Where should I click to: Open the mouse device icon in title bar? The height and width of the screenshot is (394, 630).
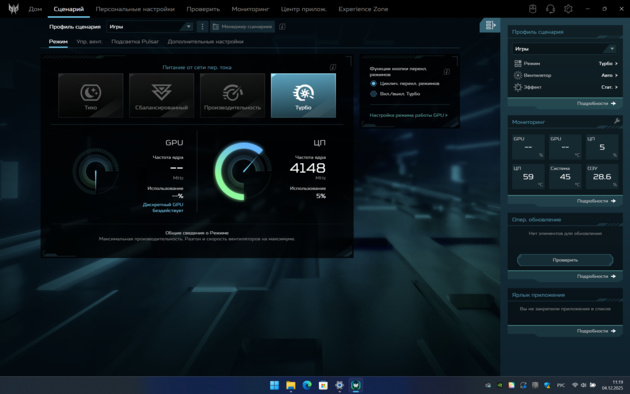[x=532, y=9]
